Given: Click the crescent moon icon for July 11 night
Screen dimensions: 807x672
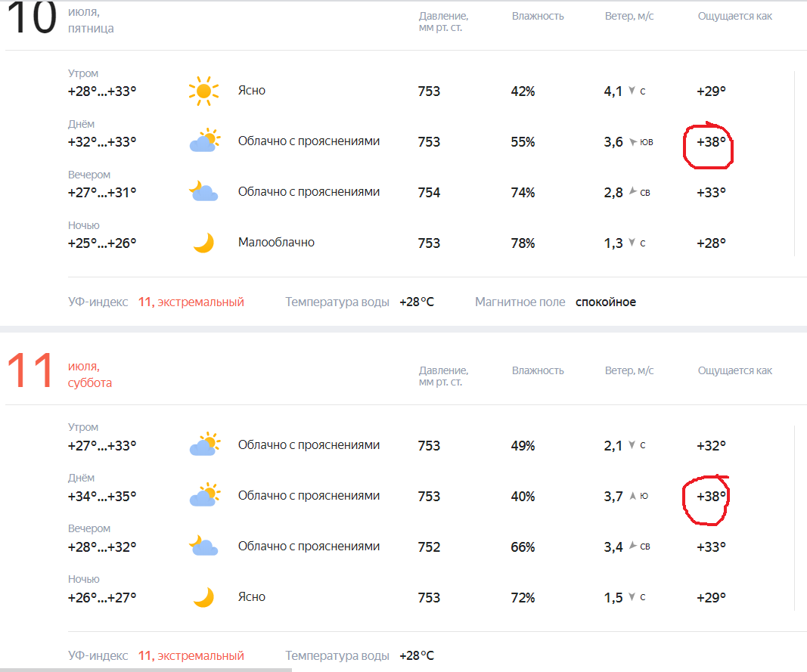Looking at the screenshot, I should (203, 597).
